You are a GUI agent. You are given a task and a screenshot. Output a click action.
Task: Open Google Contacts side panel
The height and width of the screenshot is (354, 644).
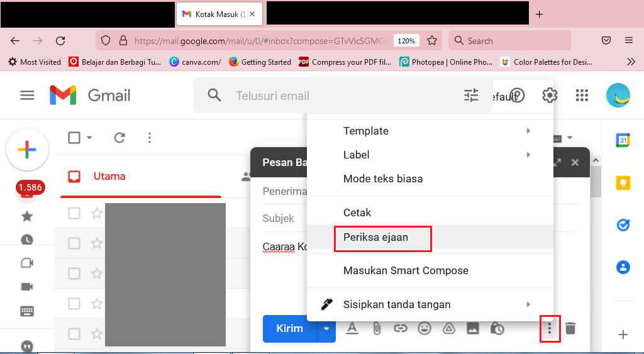623,267
